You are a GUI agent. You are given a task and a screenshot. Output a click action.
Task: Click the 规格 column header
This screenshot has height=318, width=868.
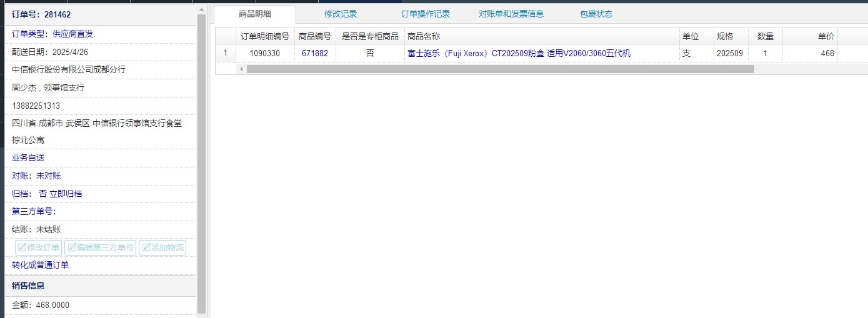click(731, 36)
